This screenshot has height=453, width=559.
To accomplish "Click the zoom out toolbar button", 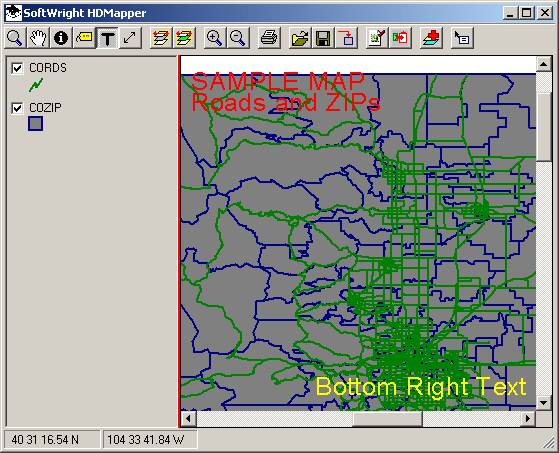I will 238,38.
